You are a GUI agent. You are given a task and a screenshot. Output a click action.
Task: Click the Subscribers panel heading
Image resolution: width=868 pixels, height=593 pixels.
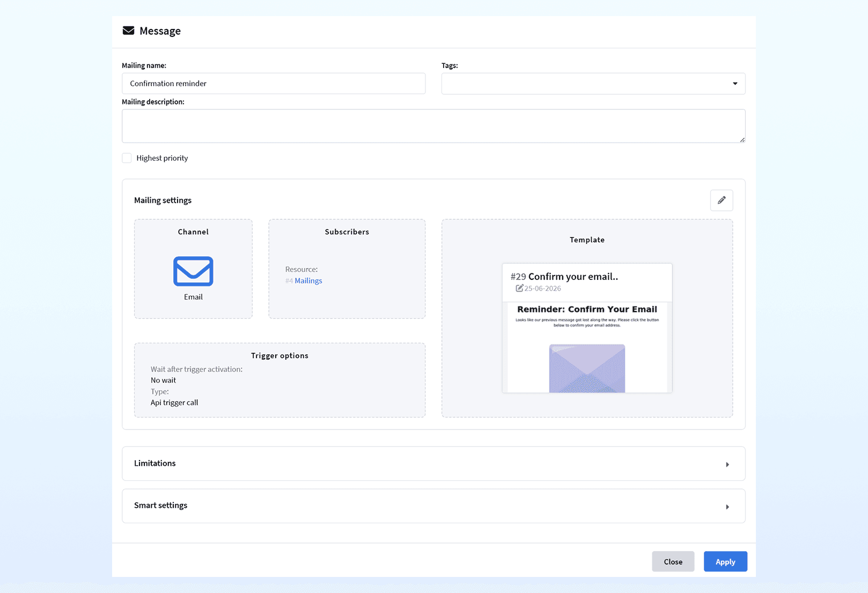[x=347, y=232]
